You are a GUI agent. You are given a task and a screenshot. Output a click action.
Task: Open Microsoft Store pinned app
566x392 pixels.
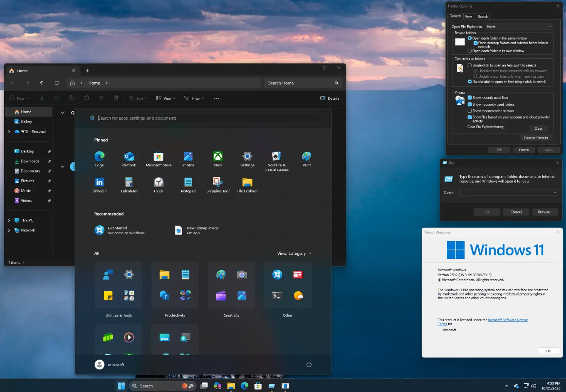tap(158, 159)
